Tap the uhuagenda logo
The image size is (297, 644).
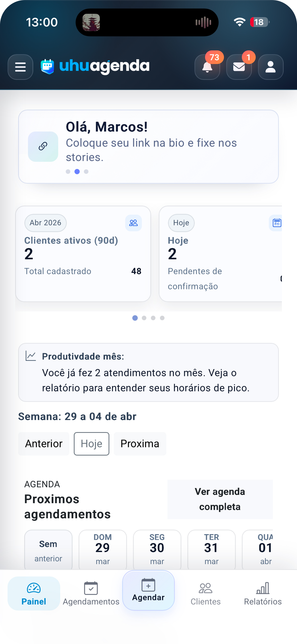[95, 67]
